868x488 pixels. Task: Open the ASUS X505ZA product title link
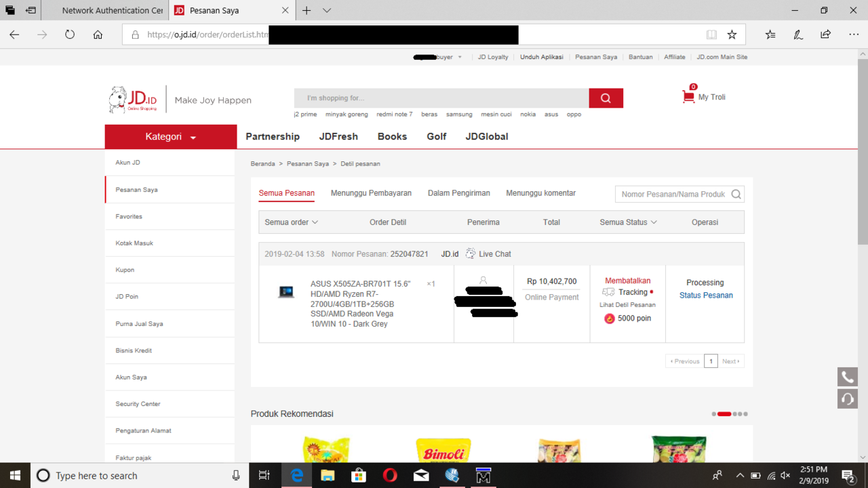[361, 304]
